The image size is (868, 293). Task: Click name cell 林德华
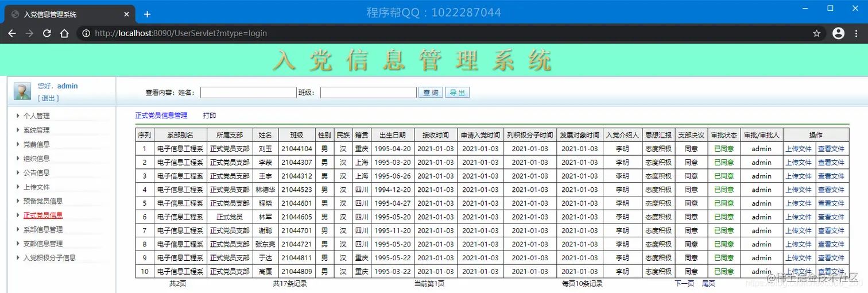click(x=265, y=190)
